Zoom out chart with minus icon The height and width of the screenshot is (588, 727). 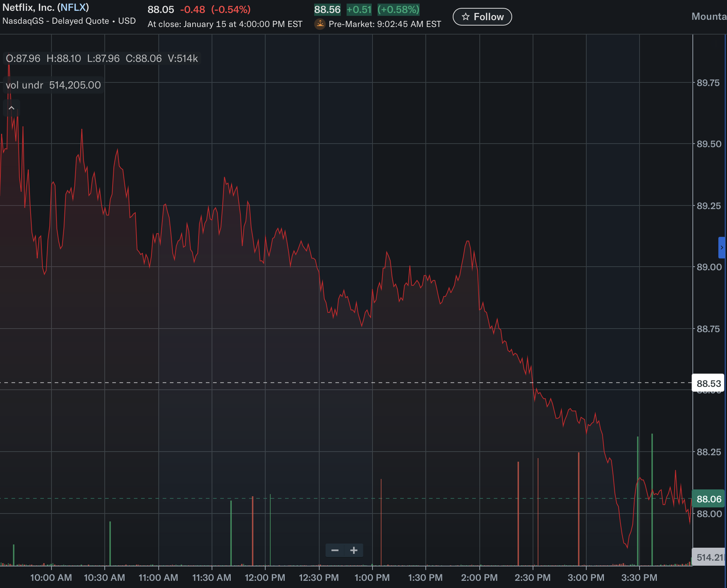click(335, 550)
